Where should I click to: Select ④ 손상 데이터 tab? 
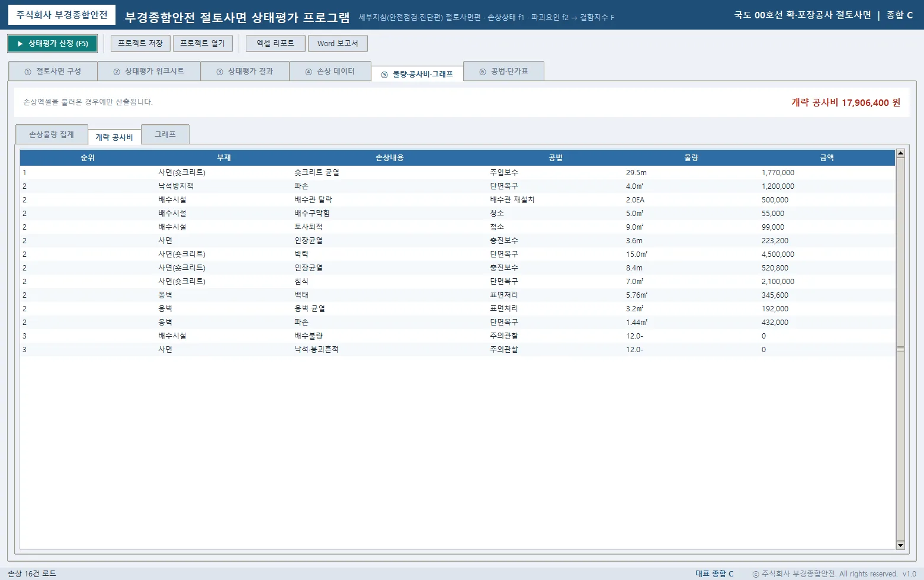pyautogui.click(x=330, y=71)
